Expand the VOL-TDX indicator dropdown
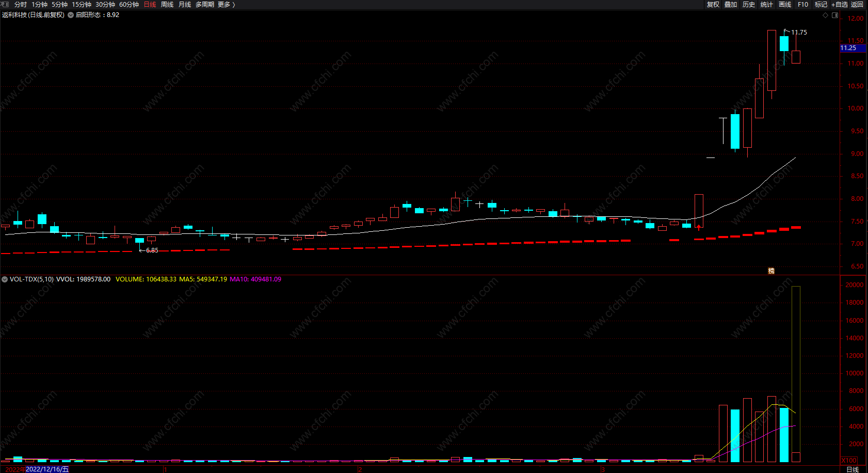The height and width of the screenshot is (473, 868). [x=5, y=279]
